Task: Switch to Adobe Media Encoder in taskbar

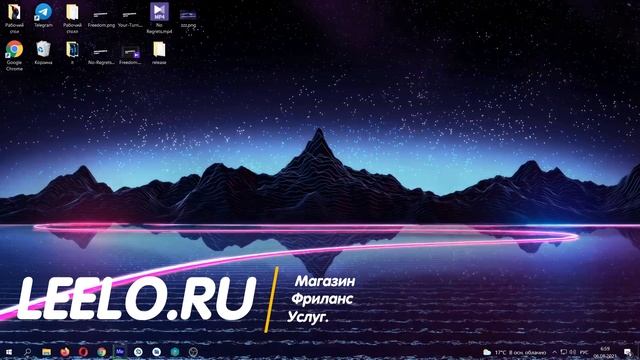Action: [x=120, y=352]
